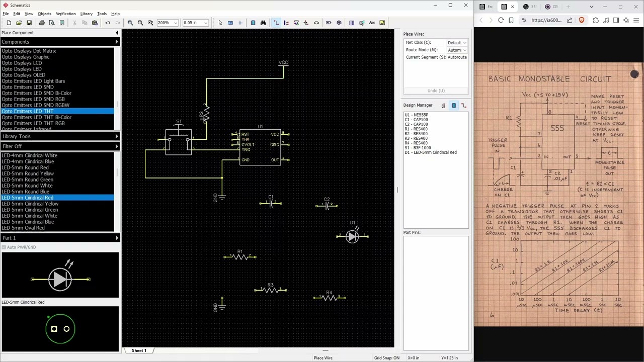Screen dimensions: 644x362
Task: Click the Undo arrow icon
Action: point(107,23)
